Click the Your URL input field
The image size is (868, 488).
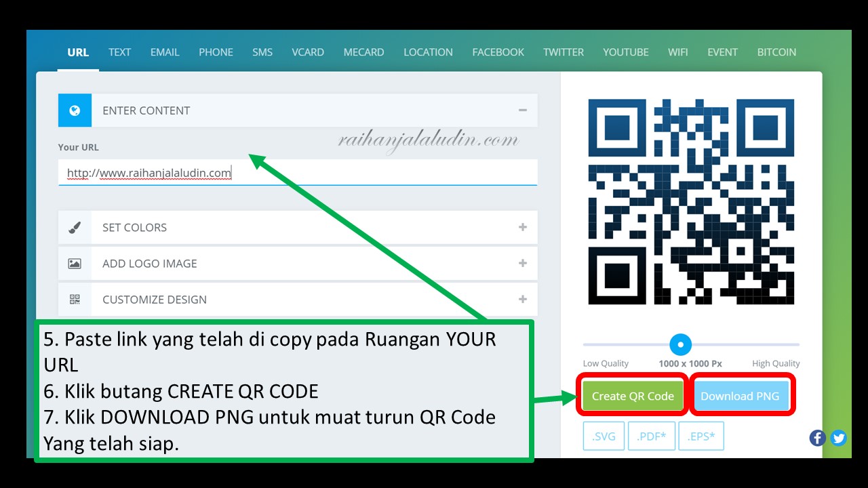point(298,173)
